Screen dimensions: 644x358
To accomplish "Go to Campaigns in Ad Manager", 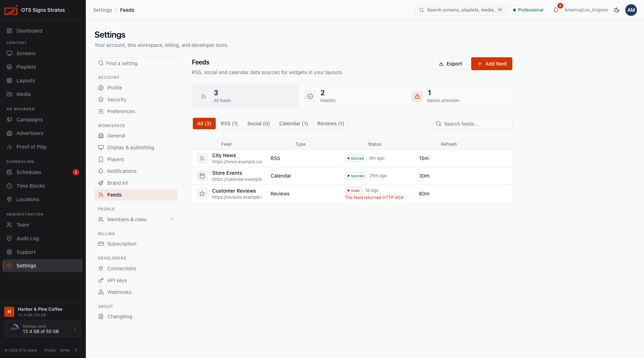I will coord(43,120).
